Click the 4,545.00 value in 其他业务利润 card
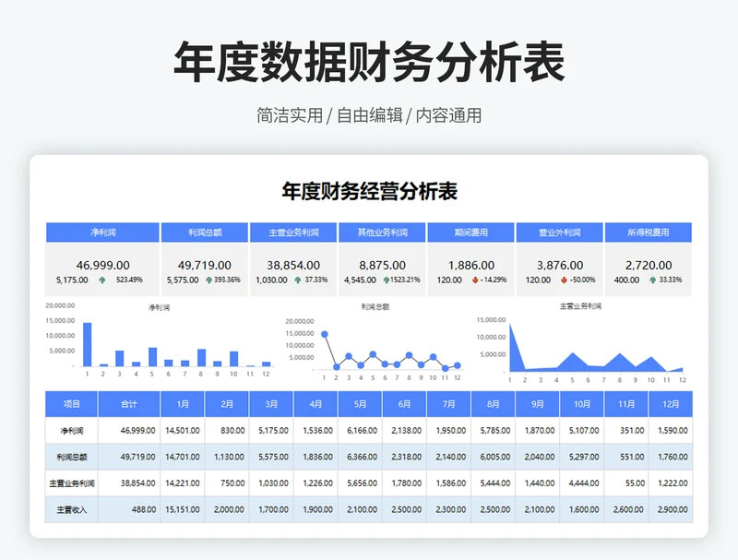This screenshot has height=560, width=738. click(x=360, y=280)
